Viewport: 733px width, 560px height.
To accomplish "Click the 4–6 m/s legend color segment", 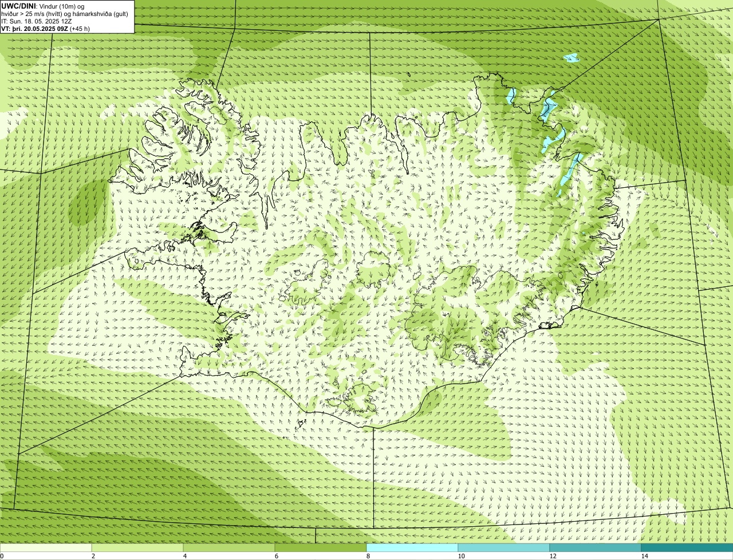I will coord(229,547).
